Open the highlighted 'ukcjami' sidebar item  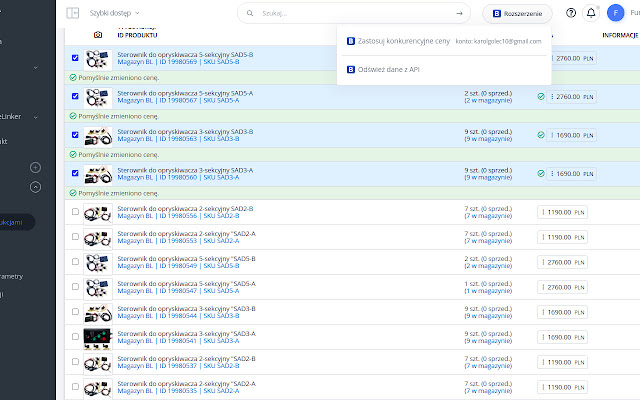[x=17, y=222]
